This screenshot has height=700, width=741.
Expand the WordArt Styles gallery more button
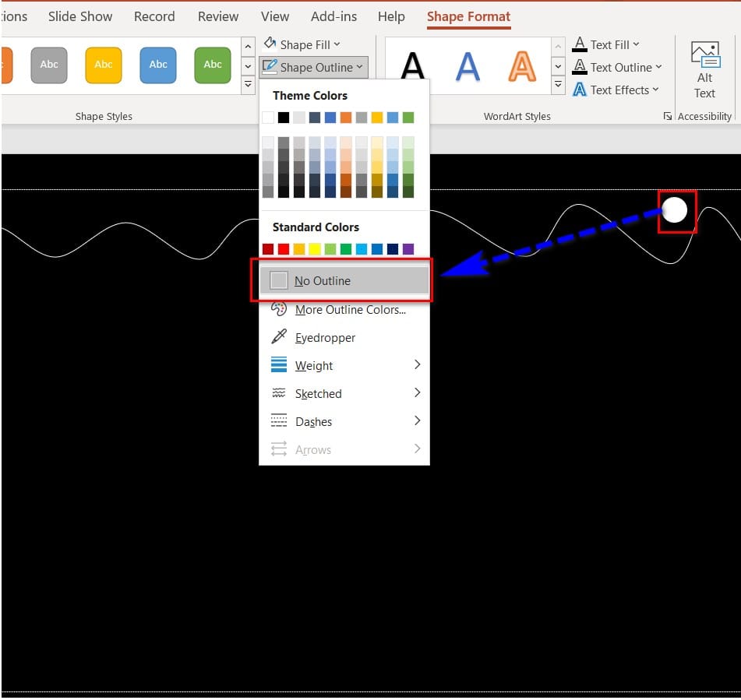[558, 85]
